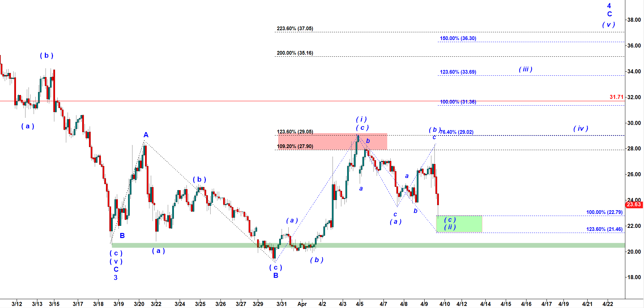Click the wave label (iv)
The width and height of the screenshot is (644, 308).
[x=580, y=128]
